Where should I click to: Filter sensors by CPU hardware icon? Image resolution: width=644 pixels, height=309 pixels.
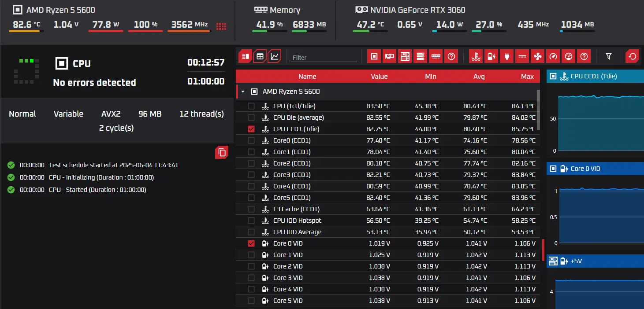tap(374, 56)
